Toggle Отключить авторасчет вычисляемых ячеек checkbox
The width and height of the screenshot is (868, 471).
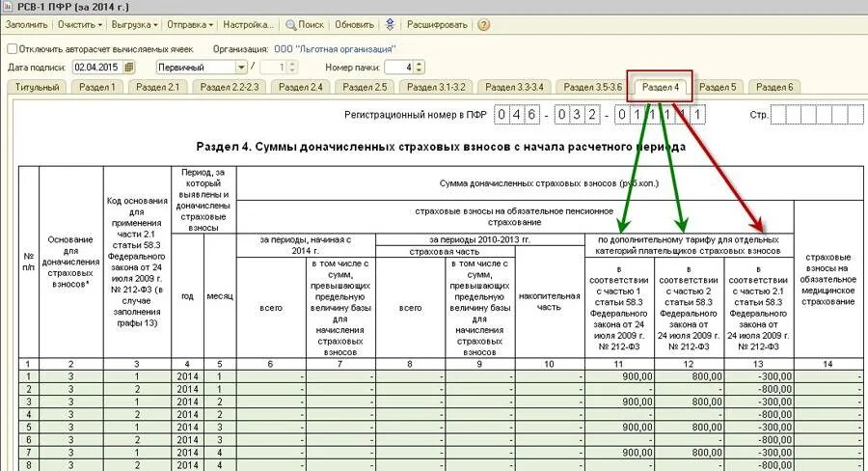coord(13,49)
